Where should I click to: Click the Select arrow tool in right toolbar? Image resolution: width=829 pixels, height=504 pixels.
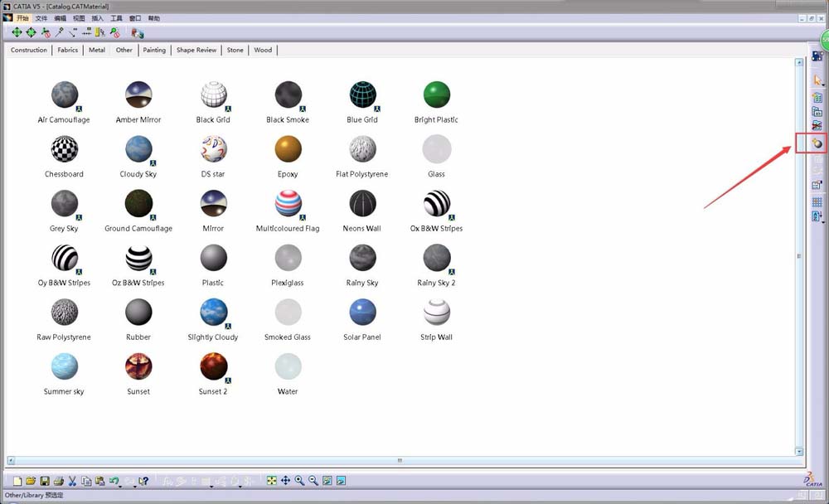coord(817,80)
